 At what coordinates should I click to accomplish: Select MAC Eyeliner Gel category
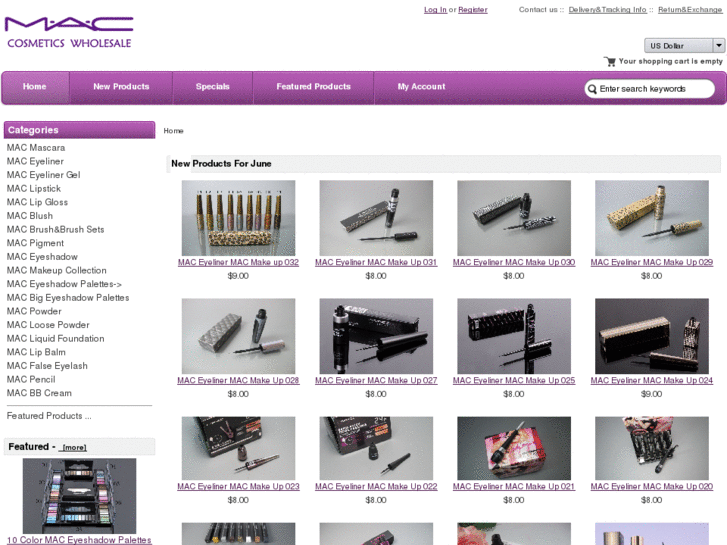coord(43,175)
